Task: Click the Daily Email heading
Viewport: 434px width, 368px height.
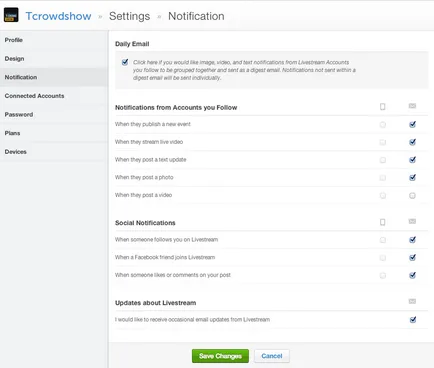Action: pos(132,44)
